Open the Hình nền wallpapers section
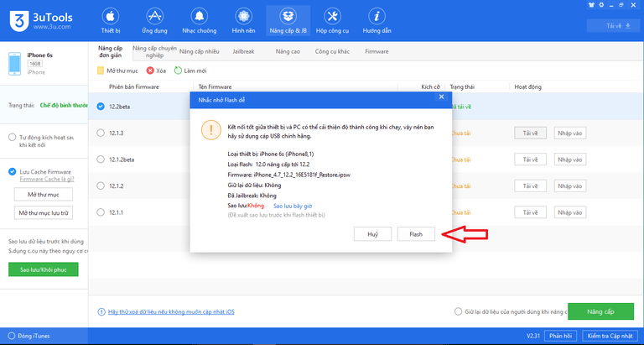The width and height of the screenshot is (644, 345). click(243, 20)
